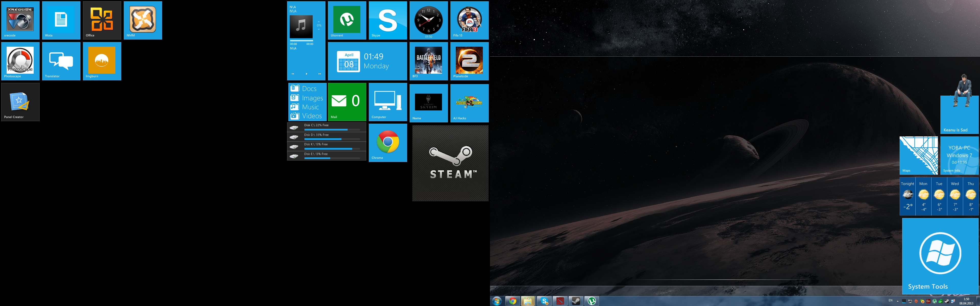Image resolution: width=980 pixels, height=306 pixels.
Task: Open the AJ Hacks tile
Action: [x=470, y=103]
